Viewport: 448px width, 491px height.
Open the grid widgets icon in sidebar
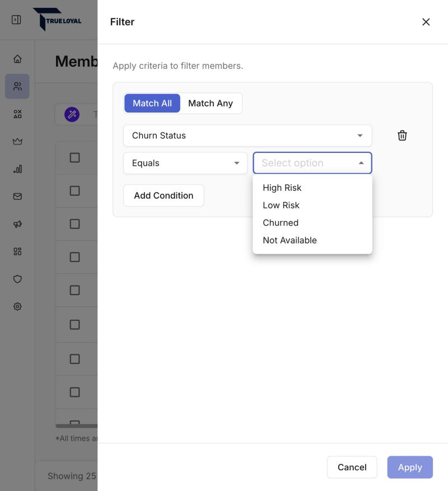[x=17, y=251]
